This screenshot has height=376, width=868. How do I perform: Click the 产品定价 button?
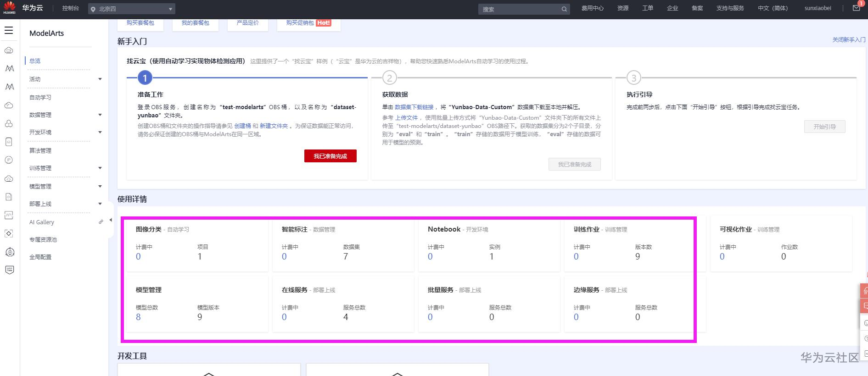tap(247, 24)
